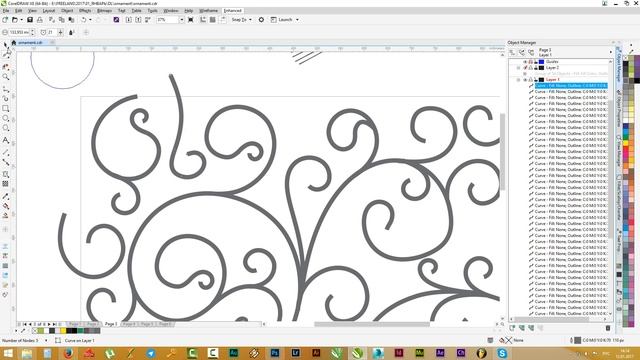The height and width of the screenshot is (360, 640).
Task: Open the Effects menu
Action: pyautogui.click(x=85, y=11)
